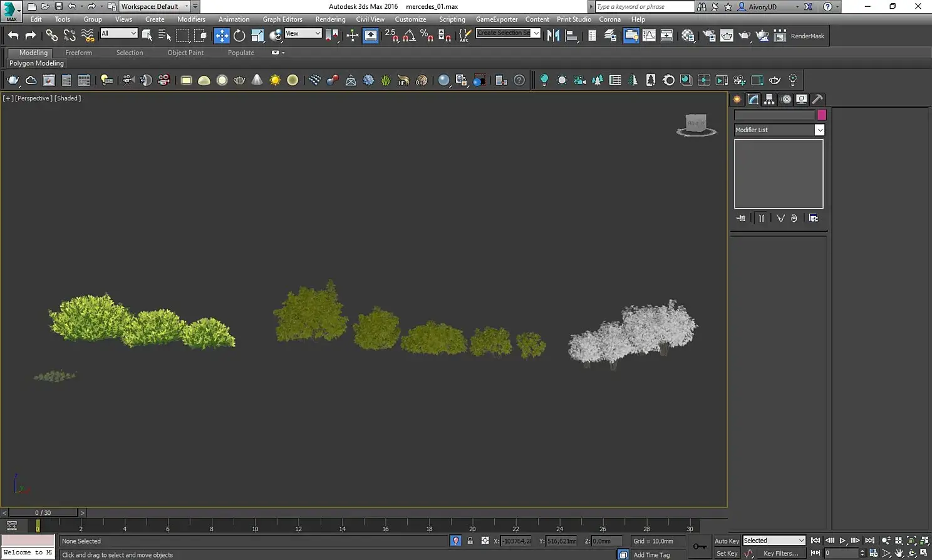Toggle the Auto Key button
The height and width of the screenshot is (560, 932).
click(x=727, y=541)
